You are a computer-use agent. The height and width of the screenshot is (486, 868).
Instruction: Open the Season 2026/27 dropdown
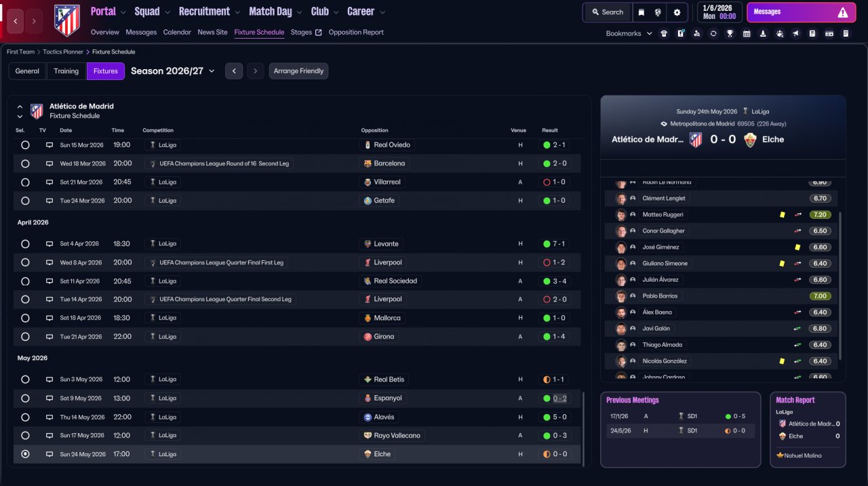[x=172, y=71]
